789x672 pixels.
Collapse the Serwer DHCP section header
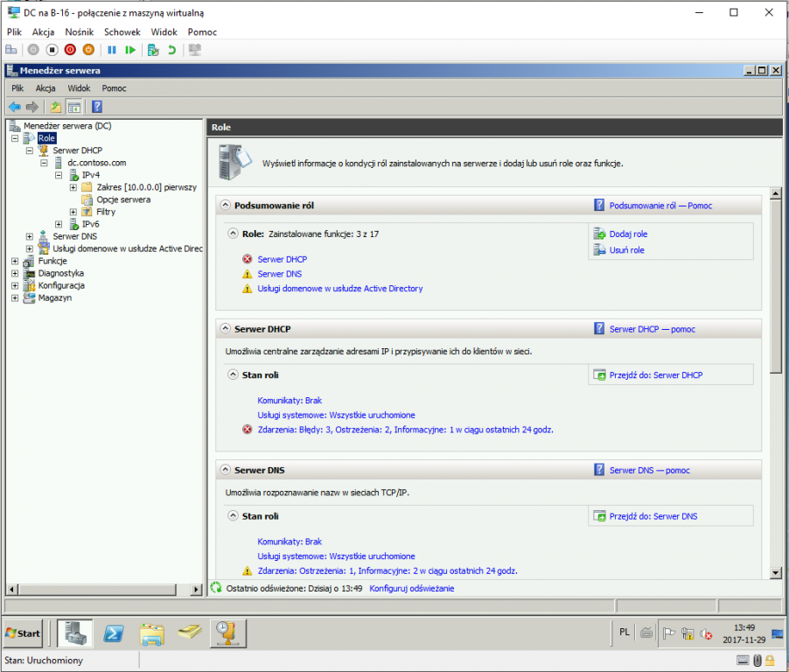[226, 329]
